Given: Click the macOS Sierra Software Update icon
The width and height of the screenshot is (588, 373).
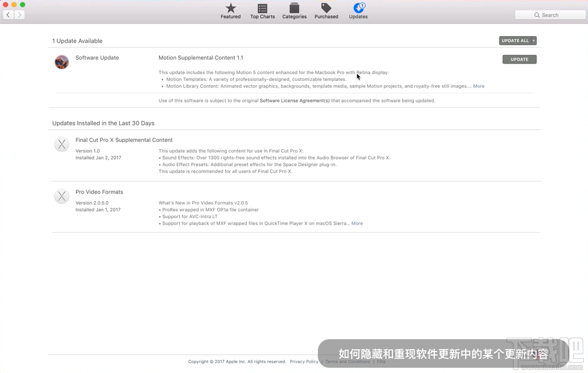Looking at the screenshot, I should click(62, 62).
